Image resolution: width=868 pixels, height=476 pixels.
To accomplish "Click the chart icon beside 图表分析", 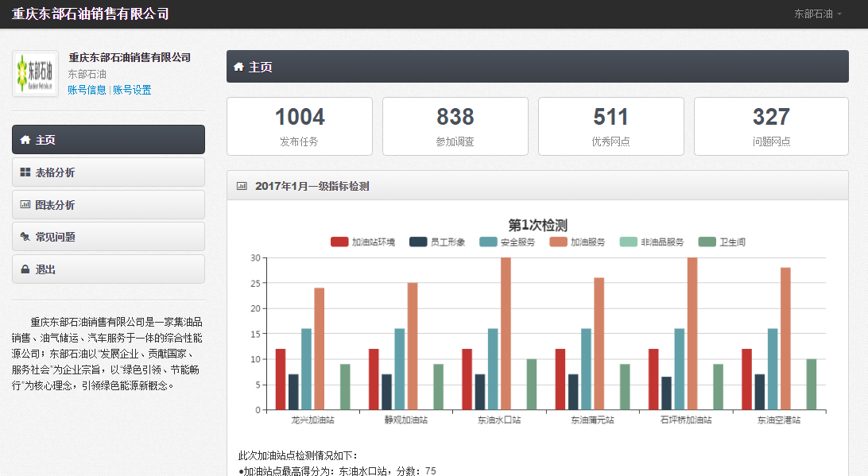I will pos(25,205).
